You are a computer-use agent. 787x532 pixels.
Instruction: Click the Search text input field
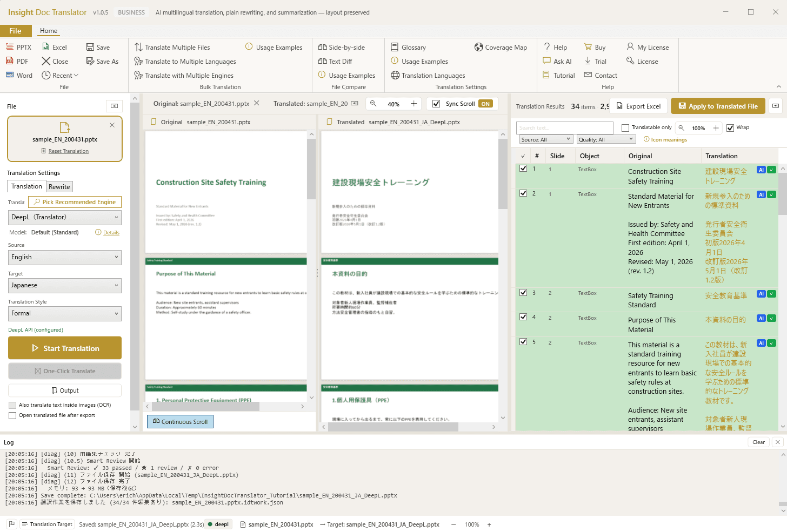565,128
